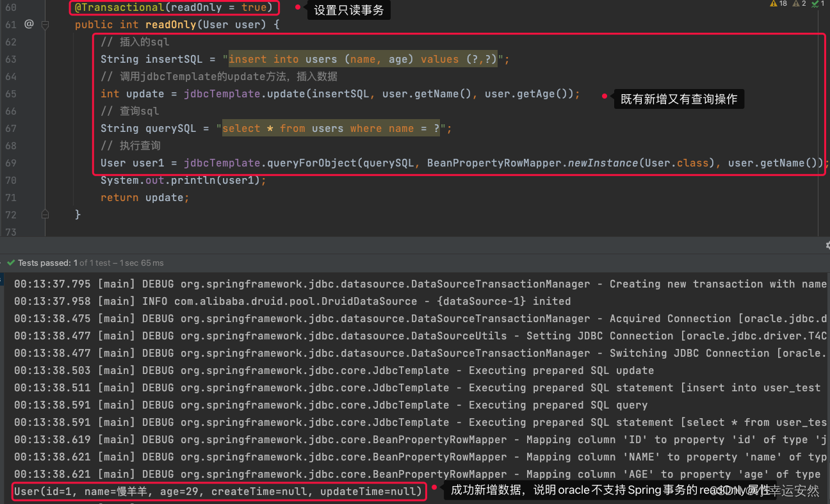Click the 00:13:37.795 'Creating new transaction' log line
The height and width of the screenshot is (504, 830).
[420, 284]
